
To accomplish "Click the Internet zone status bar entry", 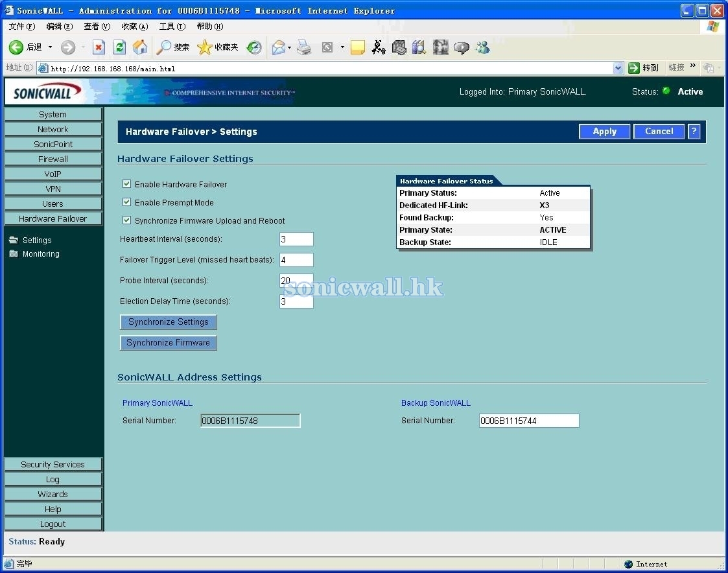I will [646, 564].
